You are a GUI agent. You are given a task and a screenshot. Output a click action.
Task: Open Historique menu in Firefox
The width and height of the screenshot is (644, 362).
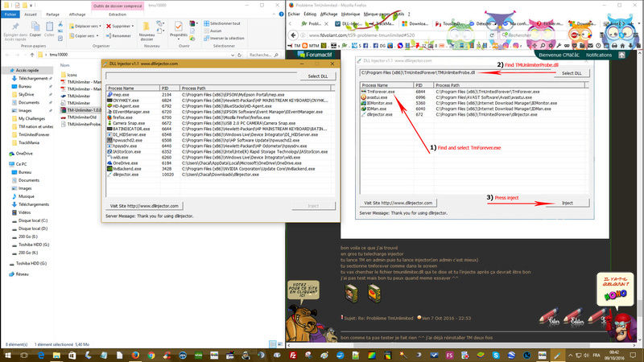[350, 14]
